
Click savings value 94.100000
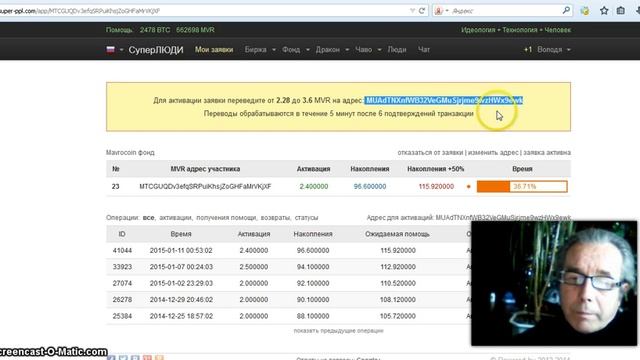[313, 267]
